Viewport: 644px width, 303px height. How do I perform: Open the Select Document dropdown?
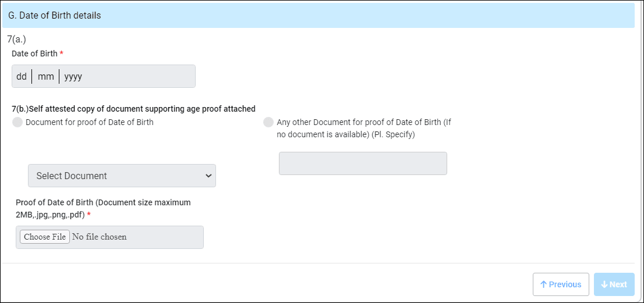[x=122, y=176]
